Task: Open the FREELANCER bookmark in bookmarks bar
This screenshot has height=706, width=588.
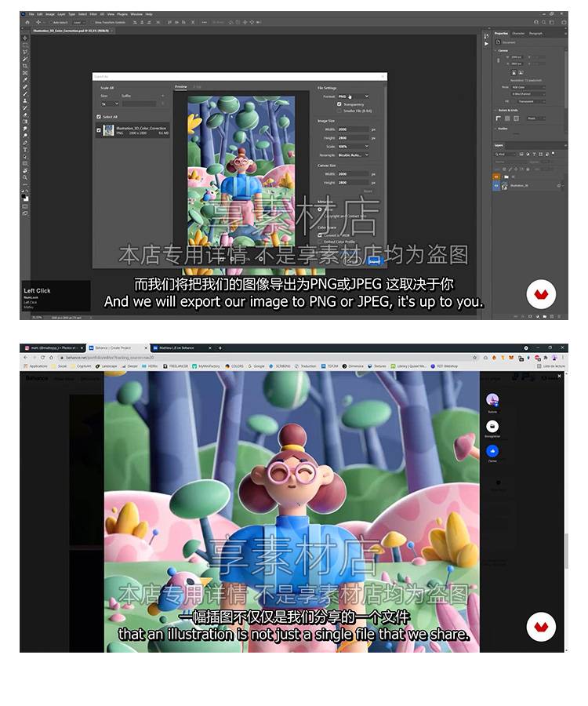Action: [x=176, y=366]
